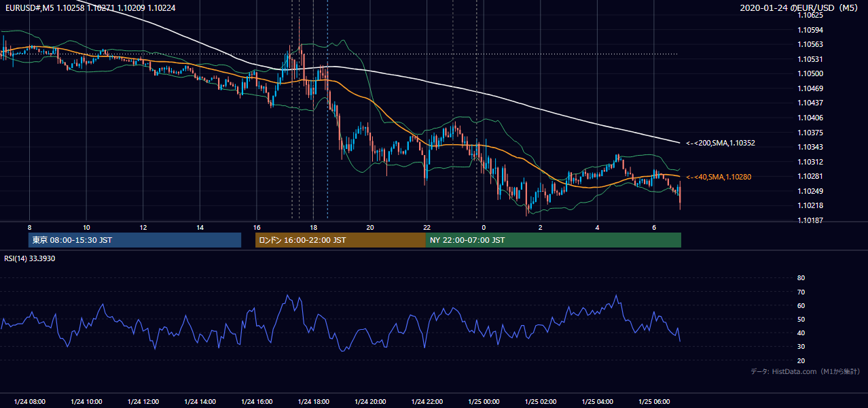Click the 東京 08:00-15:30 JST session bar

pos(134,240)
